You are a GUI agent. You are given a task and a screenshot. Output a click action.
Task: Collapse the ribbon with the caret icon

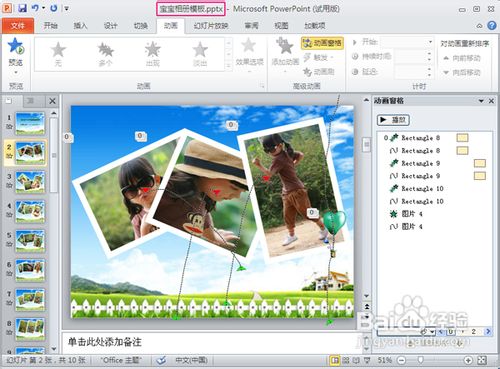click(x=479, y=26)
